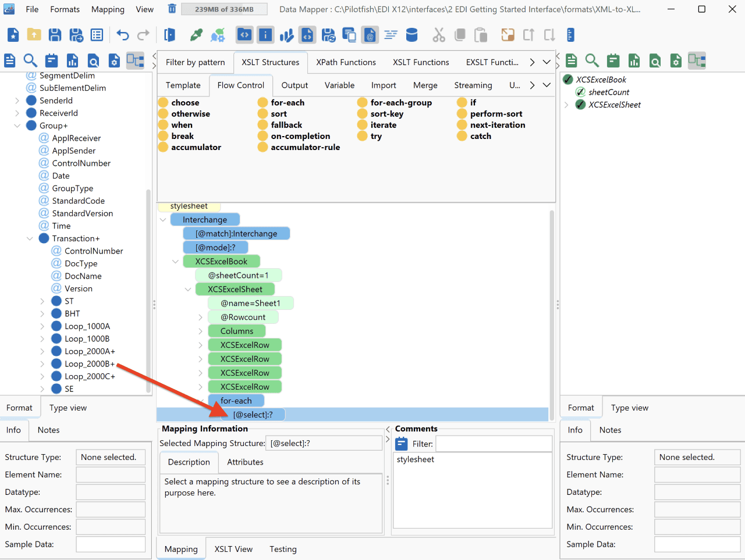This screenshot has width=745, height=560.
Task: Toggle the XSLT code file button
Action: click(x=307, y=35)
